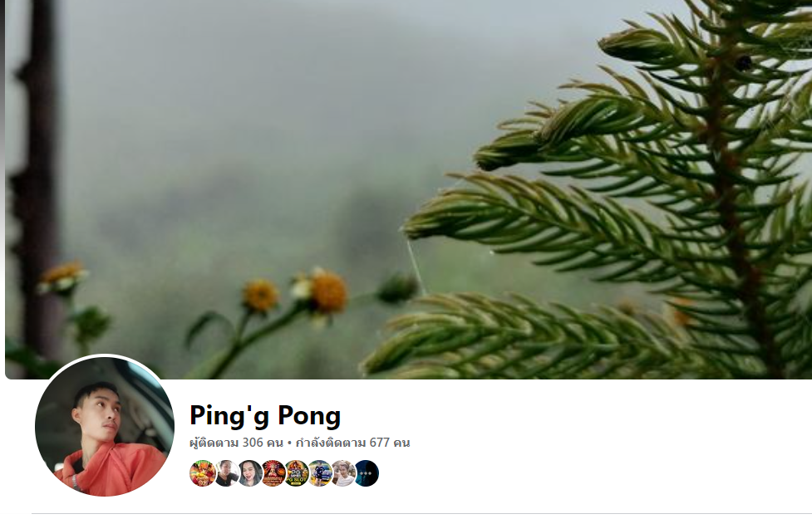The width and height of the screenshot is (812, 519).
Task: Open the three-dots more friends avatar
Action: tap(367, 473)
